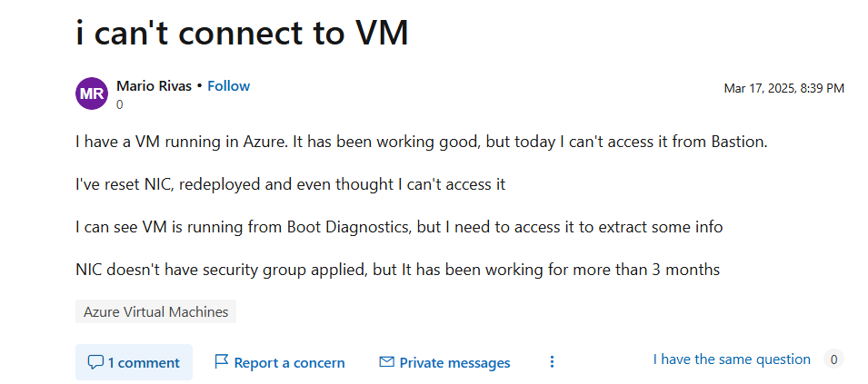Select the Azure Virtual Machines tag

[x=155, y=311]
